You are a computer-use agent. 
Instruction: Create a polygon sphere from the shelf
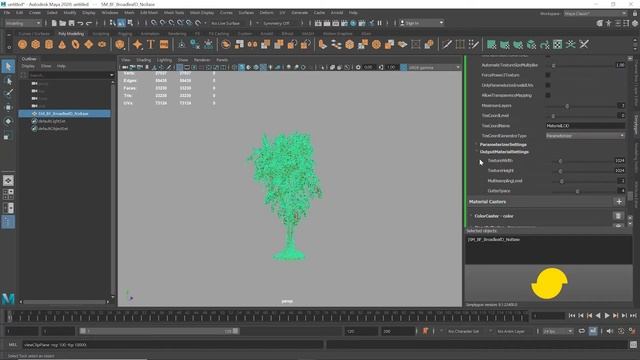22,44
